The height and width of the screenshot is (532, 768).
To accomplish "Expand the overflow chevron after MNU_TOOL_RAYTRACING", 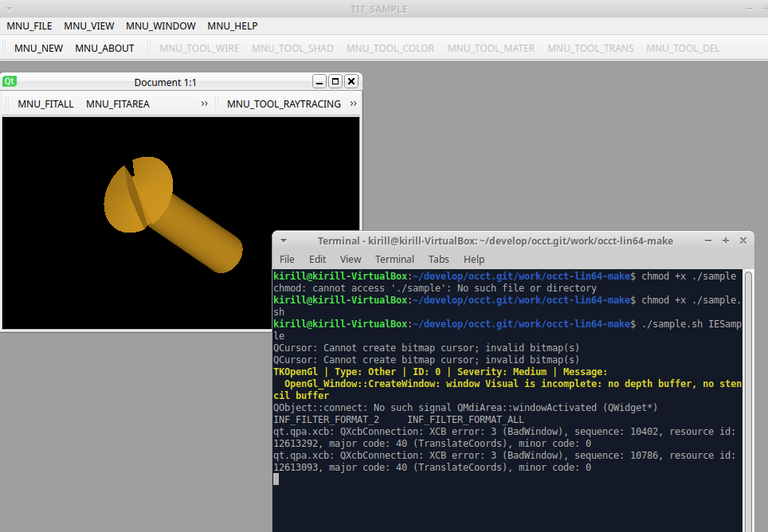I will tap(353, 104).
